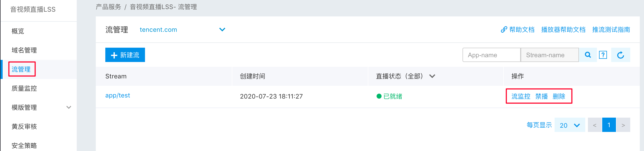Go to previous page arrow
Viewport: 644px width, 151px height.
595,125
